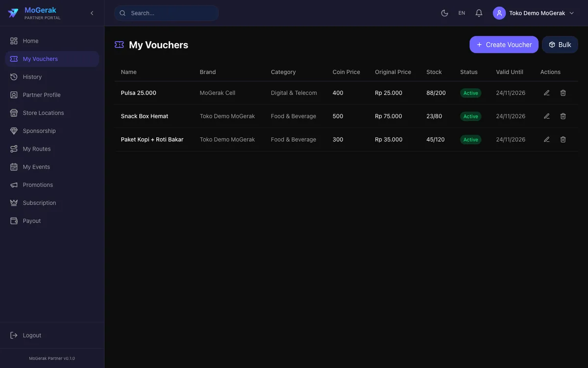This screenshot has height=368, width=588.
Task: Click the Create Voucher button
Action: point(504,45)
